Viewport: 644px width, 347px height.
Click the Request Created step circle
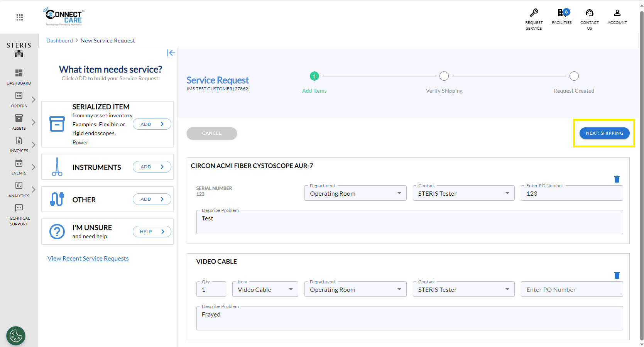coord(574,76)
